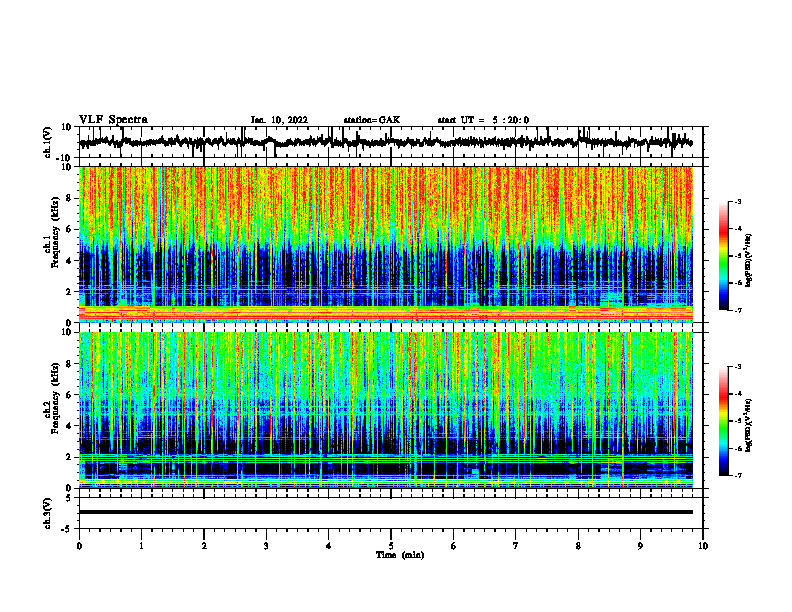Click inside the ch.1 voltage waveform trace panel

[391, 142]
